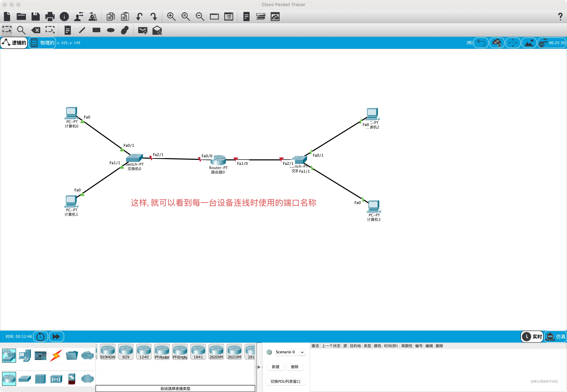
Task: Switch to the 逻辑的 workspace tab
Action: (14, 43)
